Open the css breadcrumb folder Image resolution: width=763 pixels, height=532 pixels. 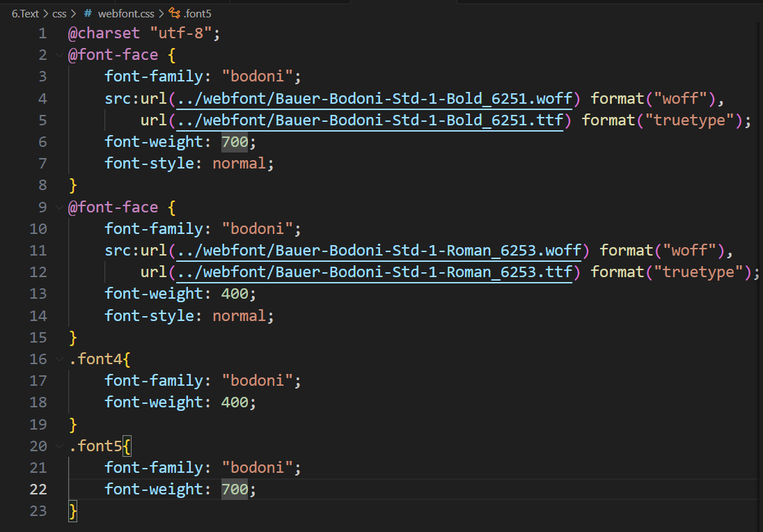click(59, 14)
